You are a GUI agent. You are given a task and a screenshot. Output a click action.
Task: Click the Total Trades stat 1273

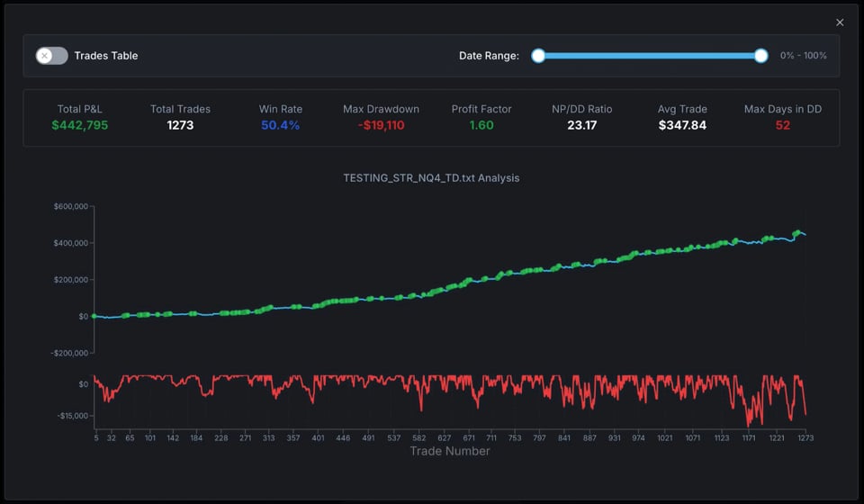click(180, 125)
